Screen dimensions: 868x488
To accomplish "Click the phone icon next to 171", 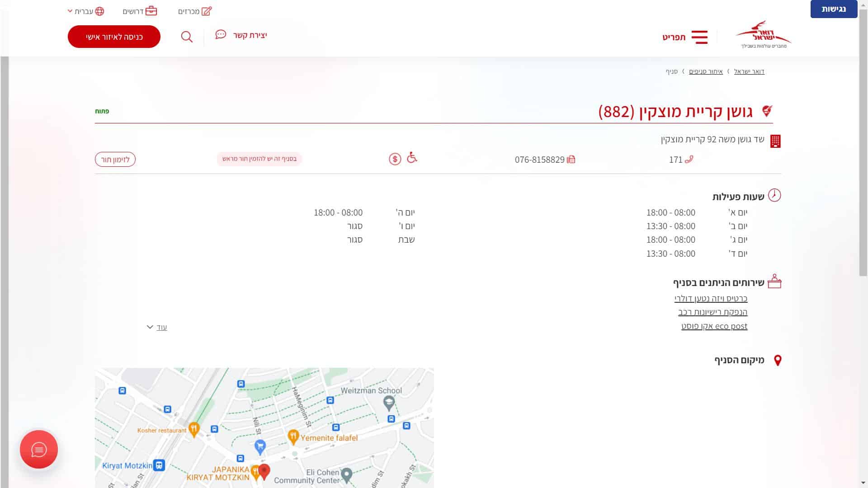I will 689,160.
